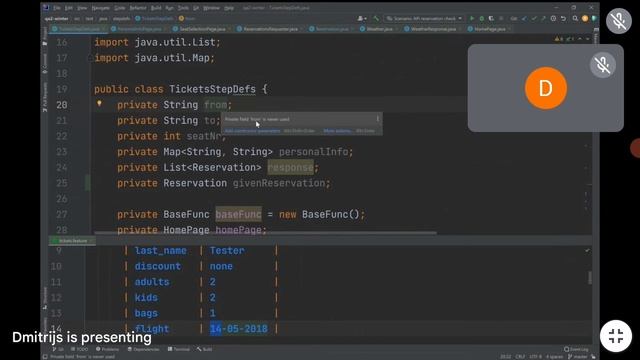Switch to SeatSelectionPage.java tab
The image size is (640, 360).
point(202,29)
